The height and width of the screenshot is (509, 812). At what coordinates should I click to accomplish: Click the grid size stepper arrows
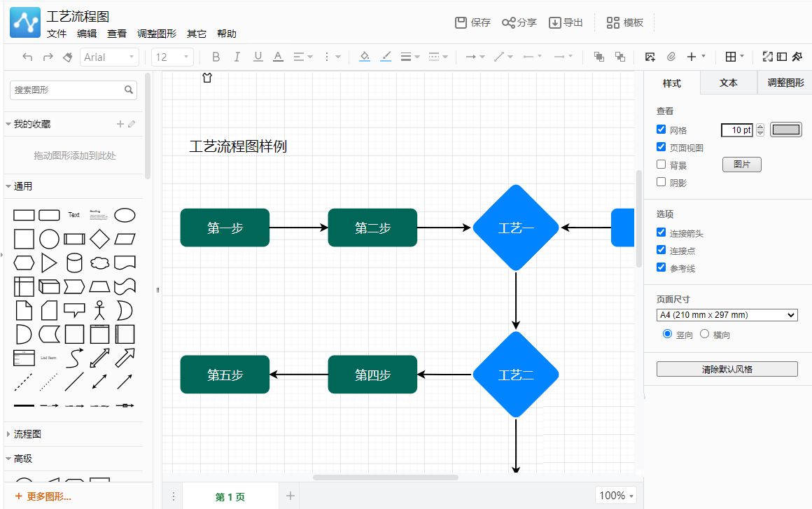tap(760, 130)
